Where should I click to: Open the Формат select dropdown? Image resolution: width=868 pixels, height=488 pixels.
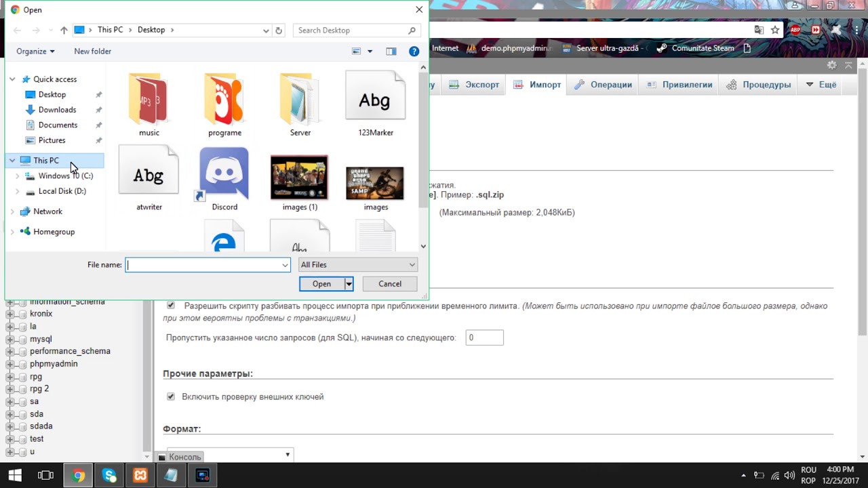(230, 454)
